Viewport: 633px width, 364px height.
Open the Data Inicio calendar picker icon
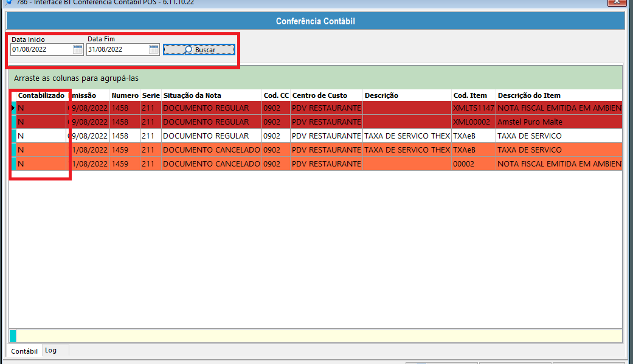coord(77,49)
